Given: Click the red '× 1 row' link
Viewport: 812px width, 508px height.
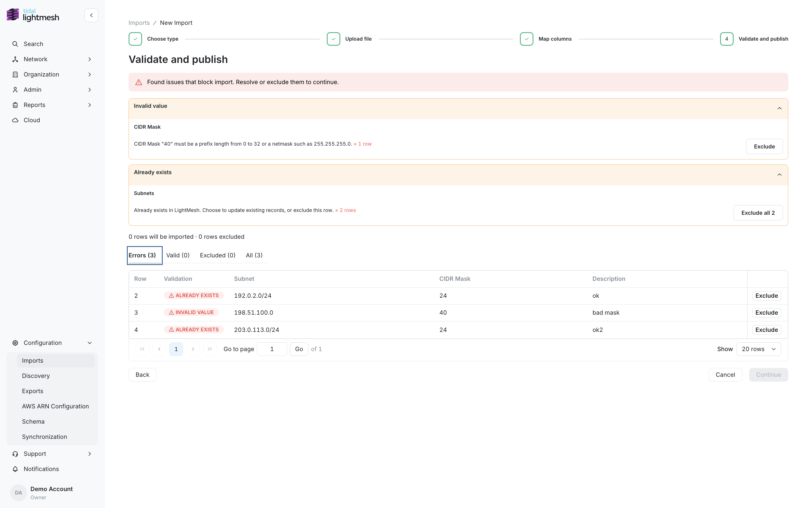Looking at the screenshot, I should 362,144.
